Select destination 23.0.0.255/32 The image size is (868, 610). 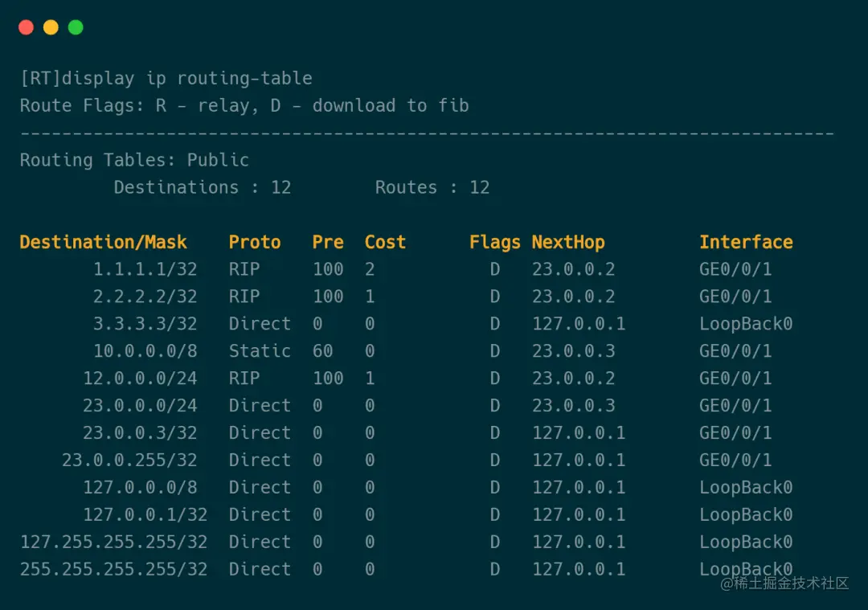click(x=129, y=460)
